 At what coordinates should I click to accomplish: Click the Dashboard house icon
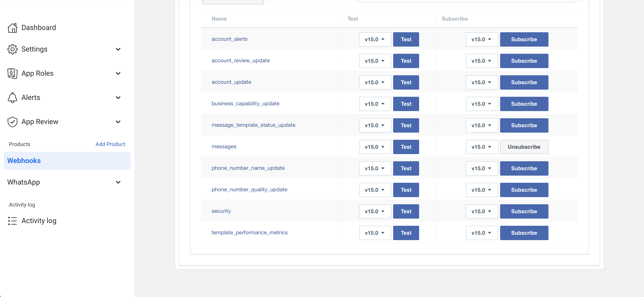12,28
